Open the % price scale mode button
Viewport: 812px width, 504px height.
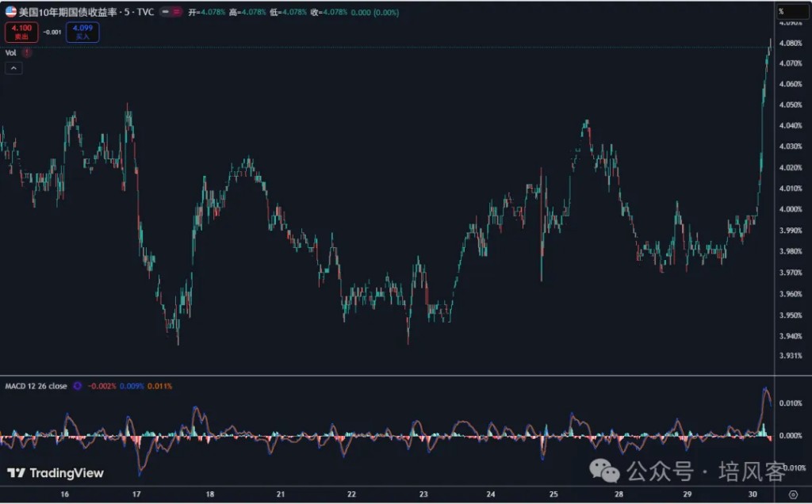pos(792,11)
